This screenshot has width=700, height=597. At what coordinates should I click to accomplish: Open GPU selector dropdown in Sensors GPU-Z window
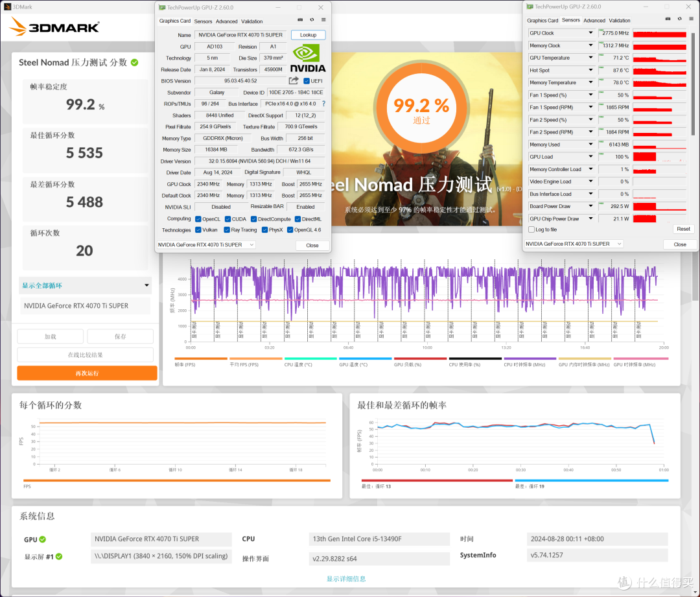pos(574,244)
